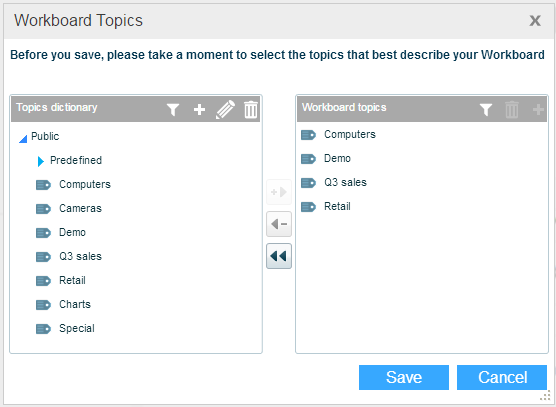Select Cameras in Topics dictionary
Screen dimensions: 556x407
pos(80,208)
